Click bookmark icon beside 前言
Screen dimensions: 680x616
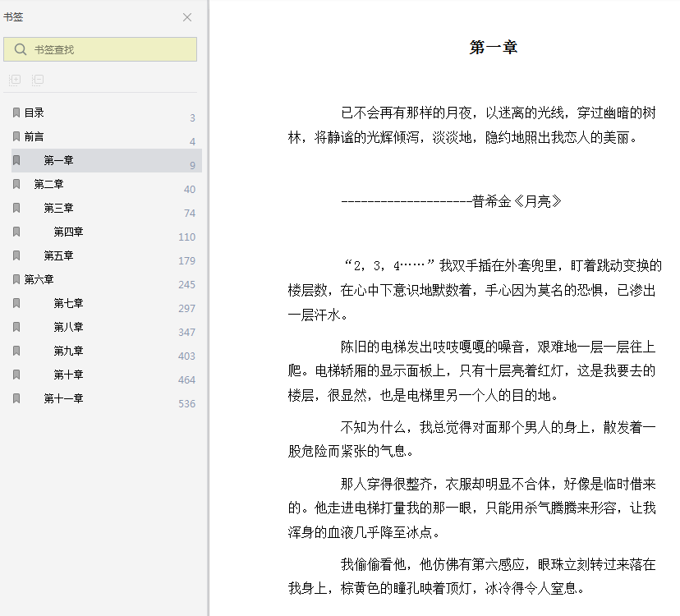tap(16, 136)
